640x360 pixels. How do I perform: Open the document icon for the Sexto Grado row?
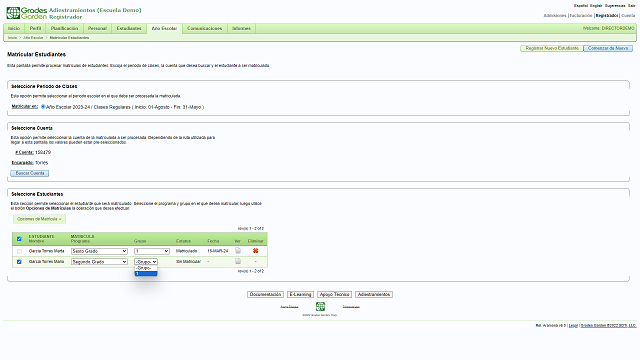click(238, 251)
